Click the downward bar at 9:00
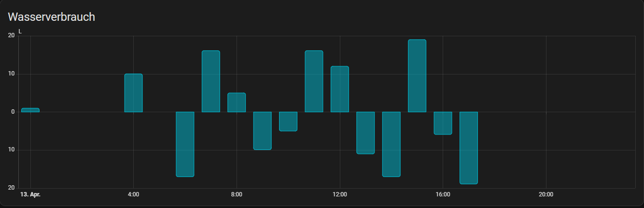Screen dimensions: 644x208 pos(263,131)
